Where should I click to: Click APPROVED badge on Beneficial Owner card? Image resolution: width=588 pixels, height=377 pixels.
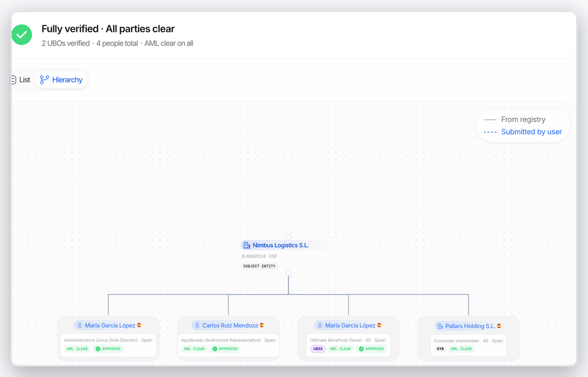point(371,349)
